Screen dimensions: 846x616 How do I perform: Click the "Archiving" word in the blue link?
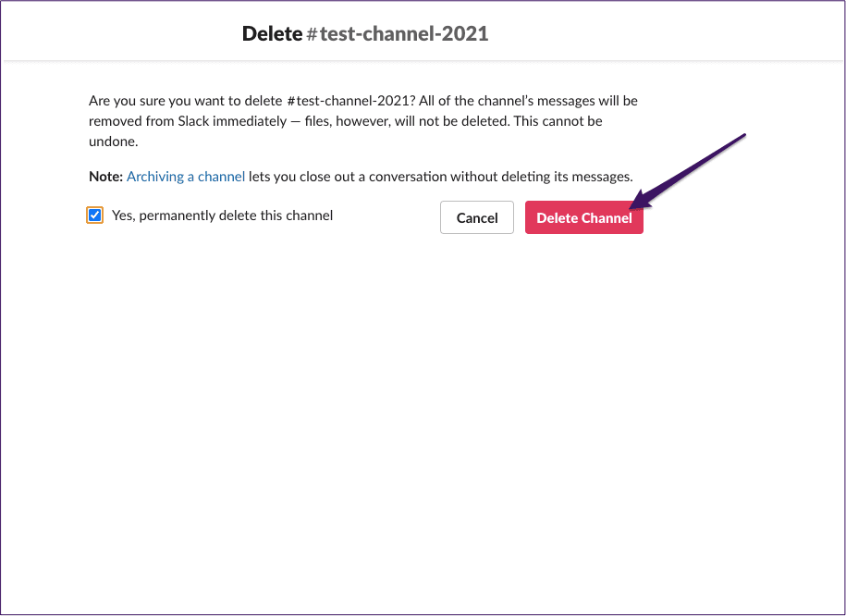(x=155, y=177)
